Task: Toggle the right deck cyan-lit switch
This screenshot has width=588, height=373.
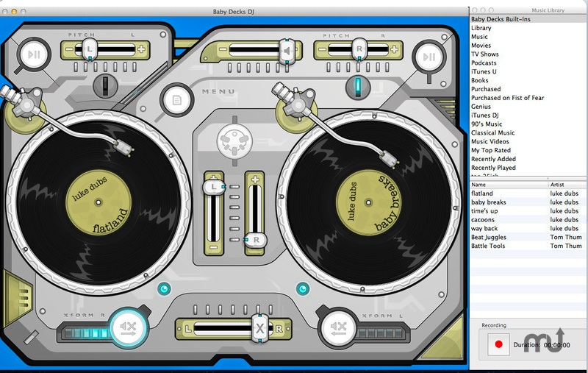Action: click(x=358, y=87)
